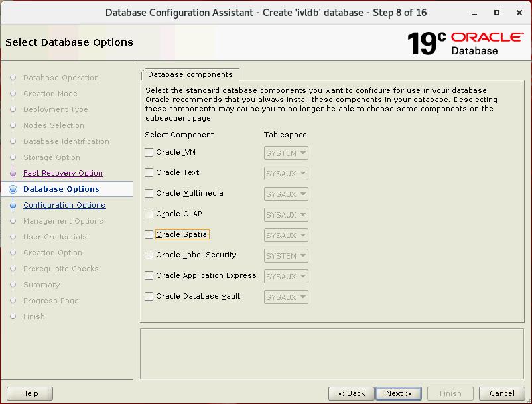Viewport: 532px width, 404px height.
Task: Switch to the Database components tab
Action: pyautogui.click(x=190, y=74)
